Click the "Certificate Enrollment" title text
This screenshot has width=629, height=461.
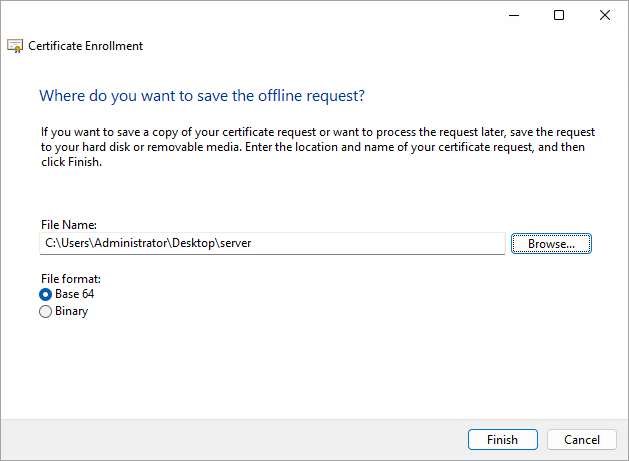tap(86, 46)
